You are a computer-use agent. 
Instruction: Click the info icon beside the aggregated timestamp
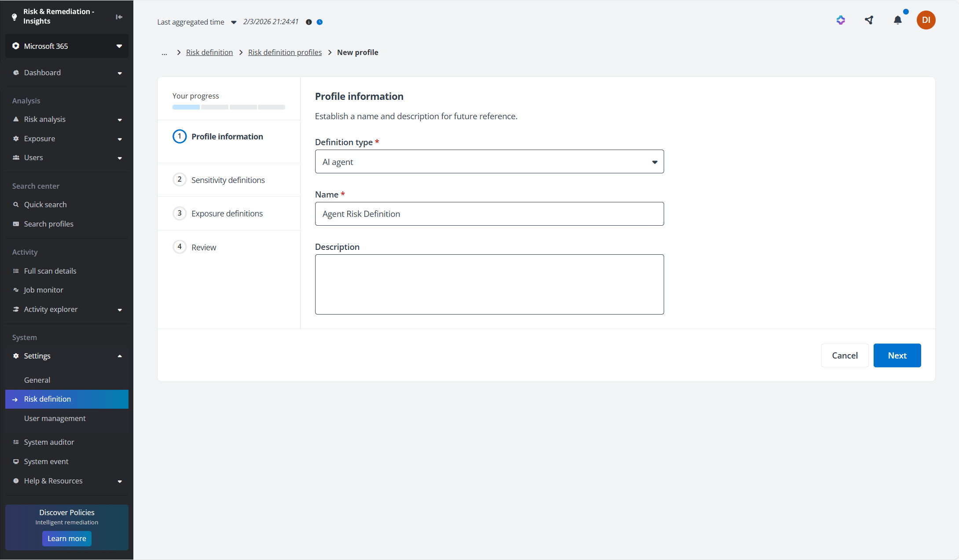coord(309,22)
